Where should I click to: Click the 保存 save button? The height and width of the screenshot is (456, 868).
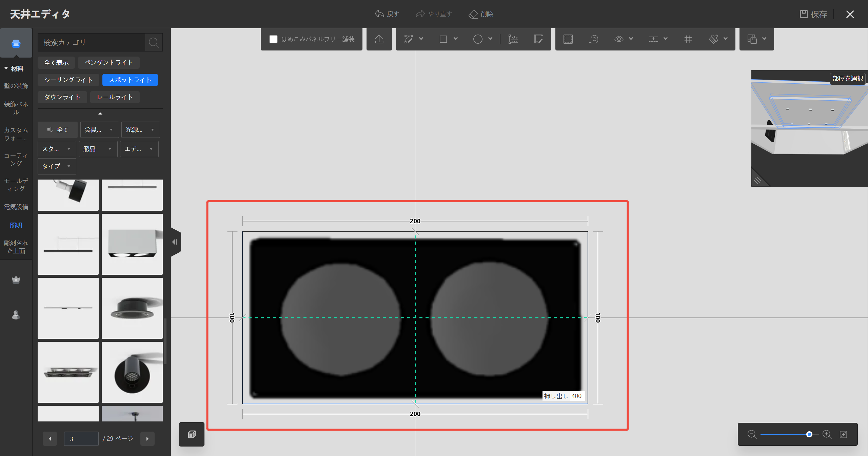(813, 14)
